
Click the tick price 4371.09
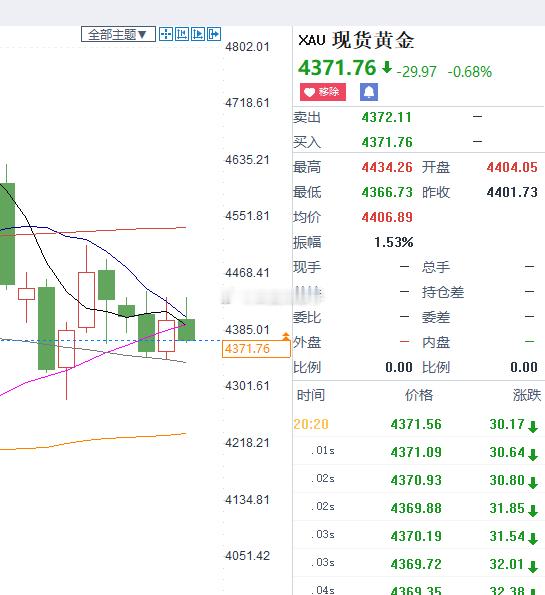point(416,452)
